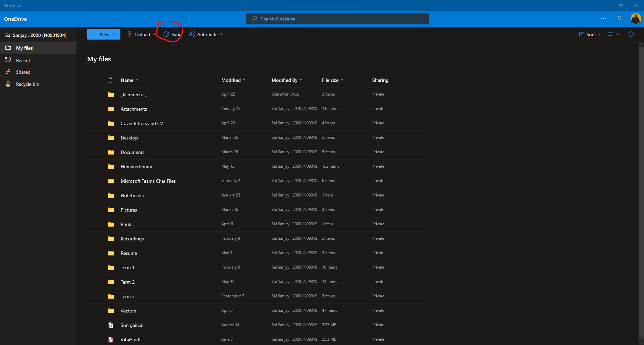
Task: Click the 110 items size cell
Action: pyautogui.click(x=330, y=109)
